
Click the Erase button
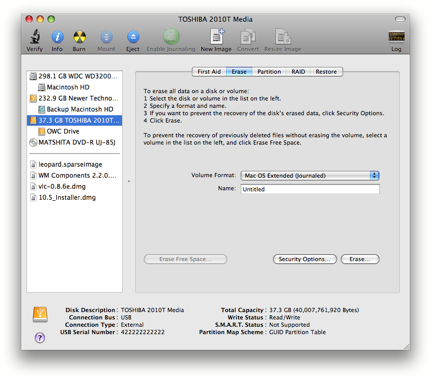(360, 259)
